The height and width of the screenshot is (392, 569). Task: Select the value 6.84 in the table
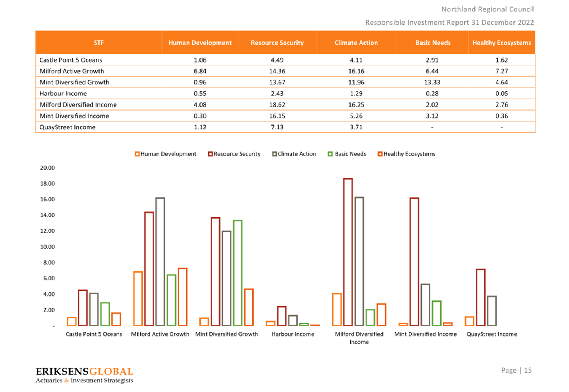click(x=200, y=71)
